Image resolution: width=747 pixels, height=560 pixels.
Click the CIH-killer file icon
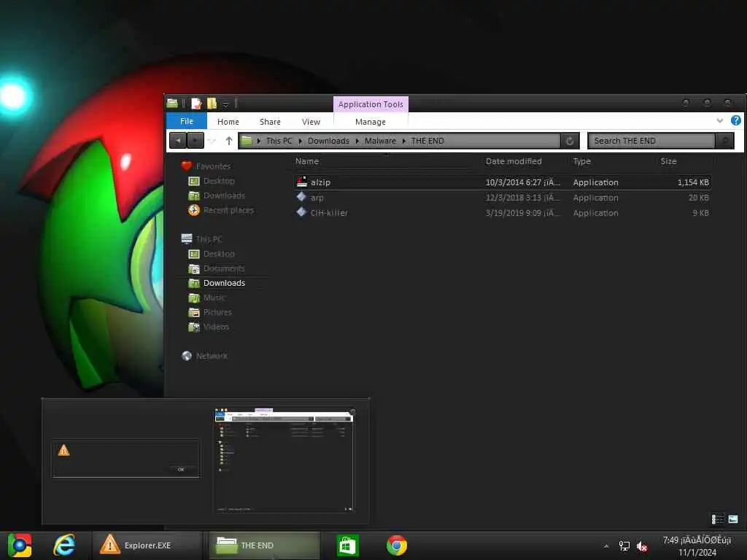(x=301, y=212)
